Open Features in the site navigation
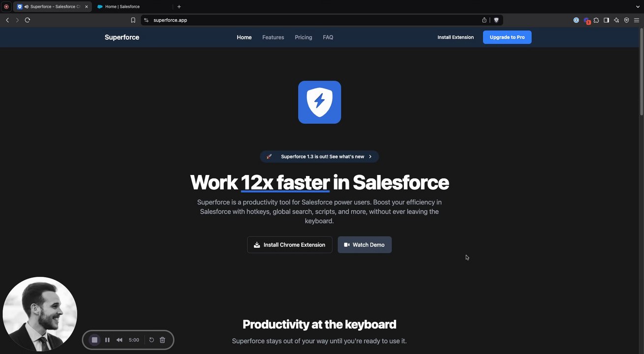The width and height of the screenshot is (644, 354). (273, 37)
